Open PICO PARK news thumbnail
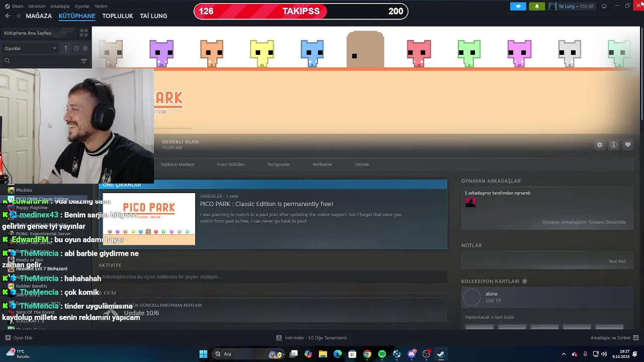Viewport: 644px width, 362px height. [149, 219]
